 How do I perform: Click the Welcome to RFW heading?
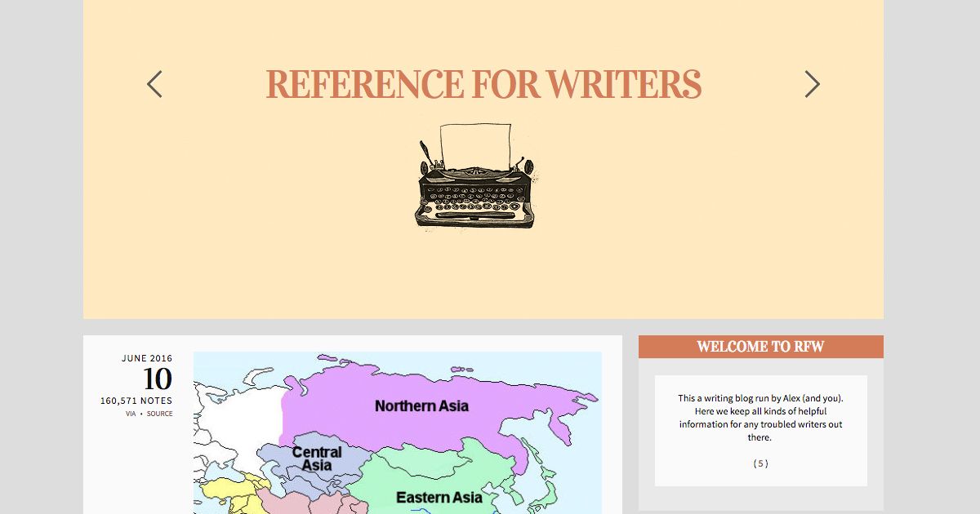760,347
